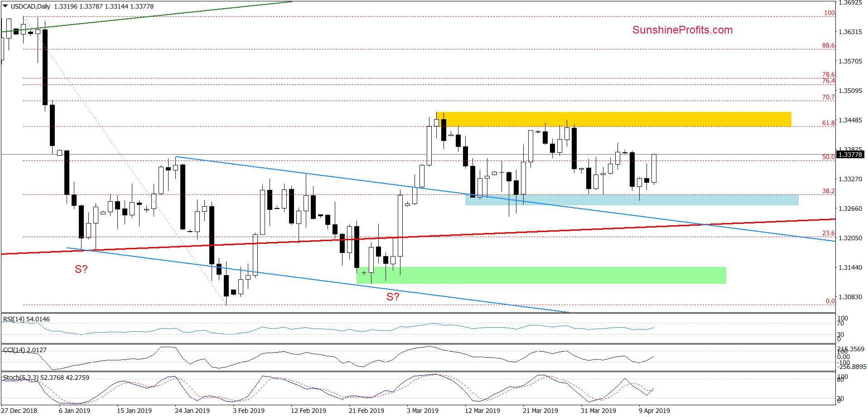Click the 31 Mar 2019 date label
The image size is (868, 417).
tap(598, 411)
